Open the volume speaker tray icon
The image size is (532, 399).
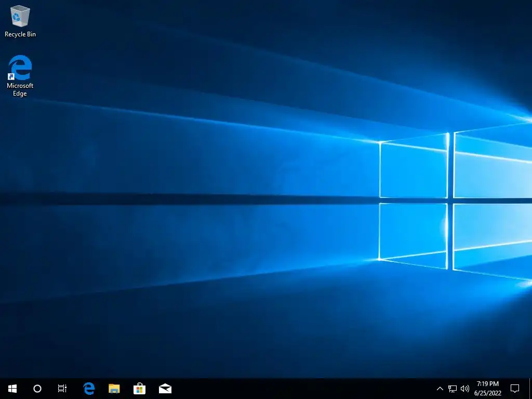click(465, 389)
